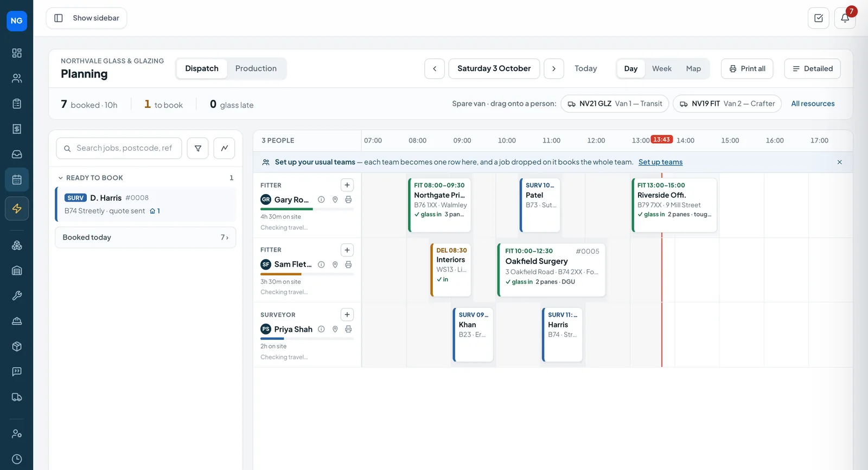Select the Dispatch tab
This screenshot has height=470, width=868.
202,68
